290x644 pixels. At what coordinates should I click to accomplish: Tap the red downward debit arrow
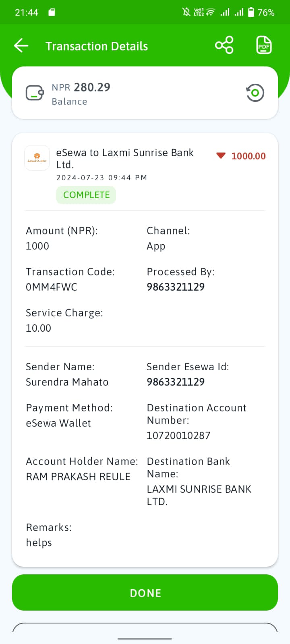[221, 156]
